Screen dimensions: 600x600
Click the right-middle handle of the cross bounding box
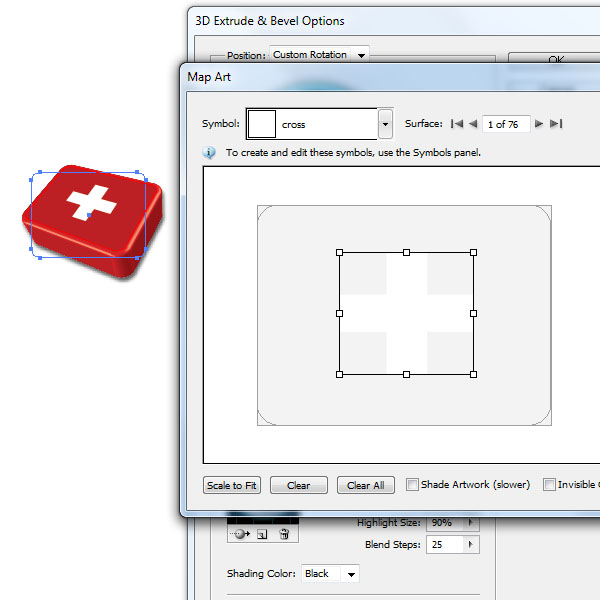pos(473,313)
